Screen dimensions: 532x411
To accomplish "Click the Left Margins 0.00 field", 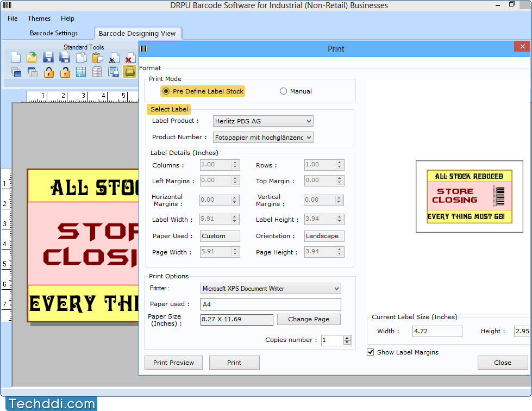I will click(x=216, y=180).
